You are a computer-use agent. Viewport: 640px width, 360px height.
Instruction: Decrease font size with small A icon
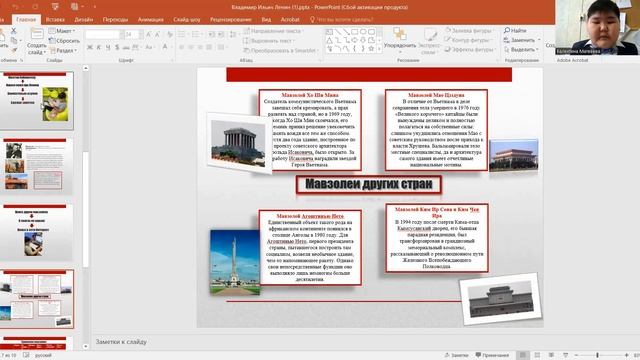point(157,35)
